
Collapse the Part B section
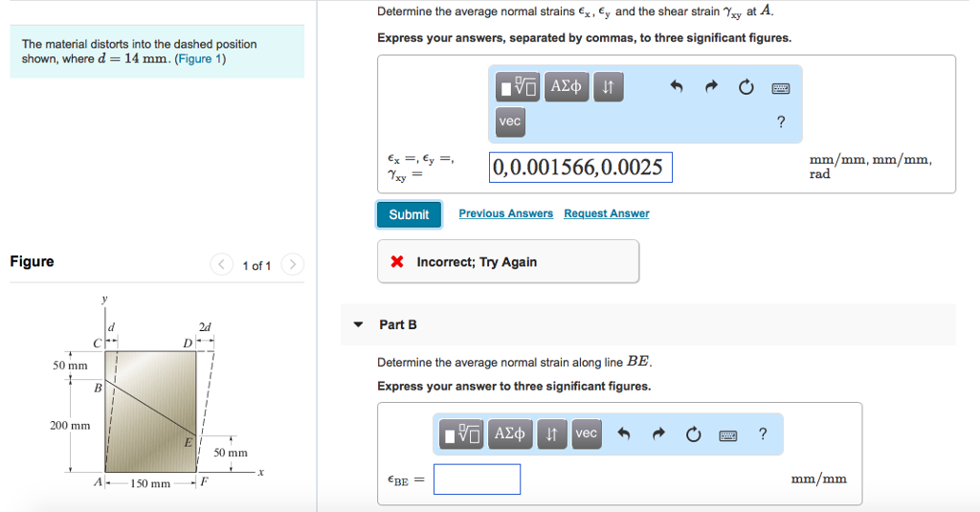(x=358, y=324)
